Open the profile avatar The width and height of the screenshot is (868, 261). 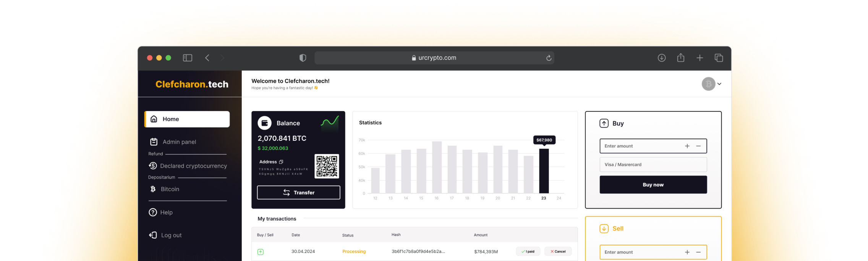(x=708, y=84)
